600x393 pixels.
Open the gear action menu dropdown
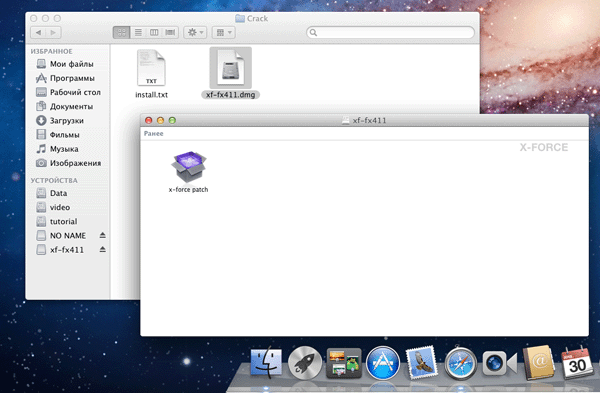tap(195, 33)
